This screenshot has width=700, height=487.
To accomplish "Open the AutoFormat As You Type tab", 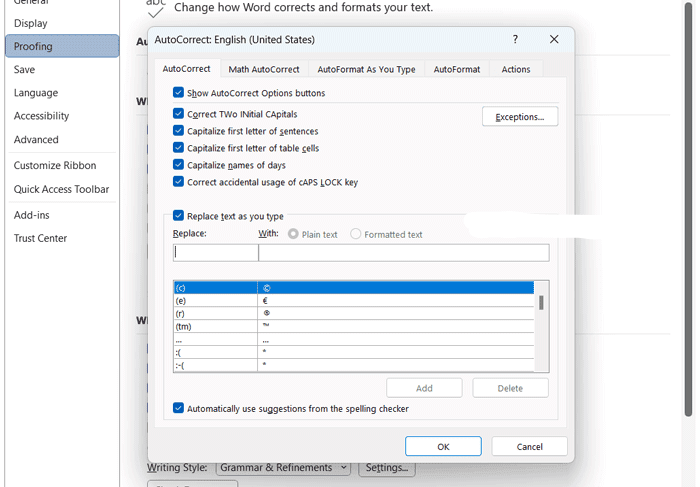I will pos(366,69).
